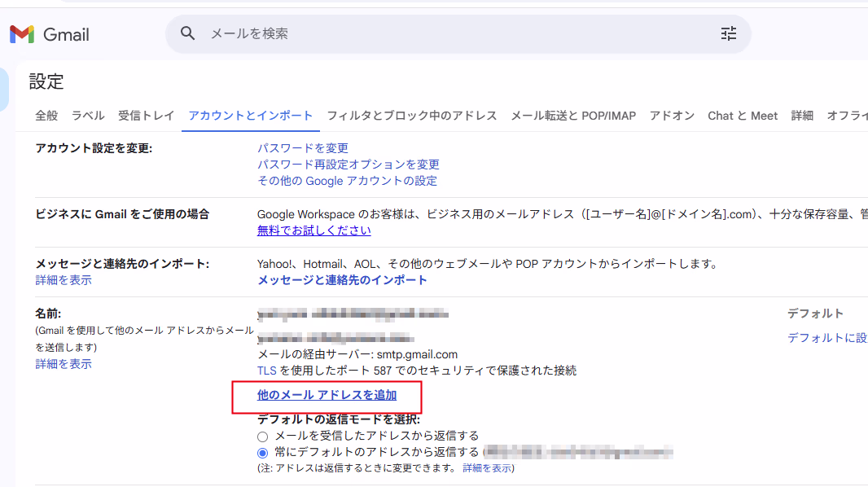Click the デフォルト label on right
The image size is (868, 487).
pos(815,314)
